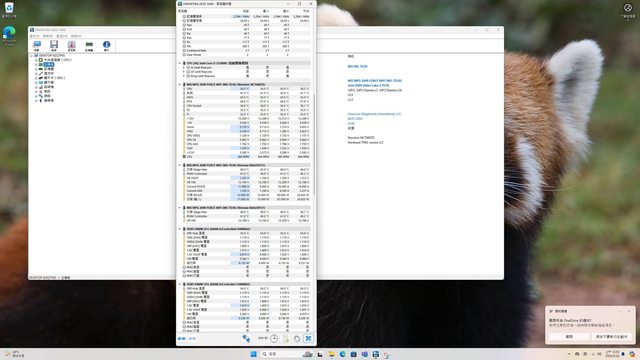The height and width of the screenshot is (360, 640).
Task: Click the taskbar search box
Action: 288,354
